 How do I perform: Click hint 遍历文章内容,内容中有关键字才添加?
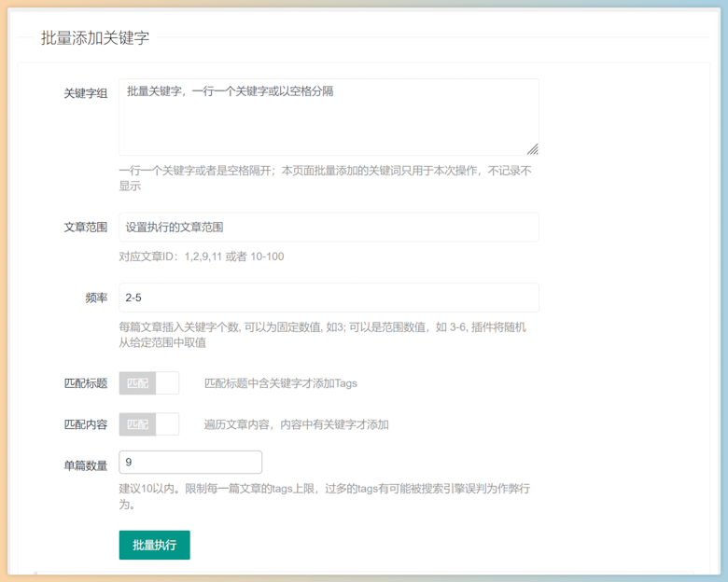pyautogui.click(x=296, y=424)
